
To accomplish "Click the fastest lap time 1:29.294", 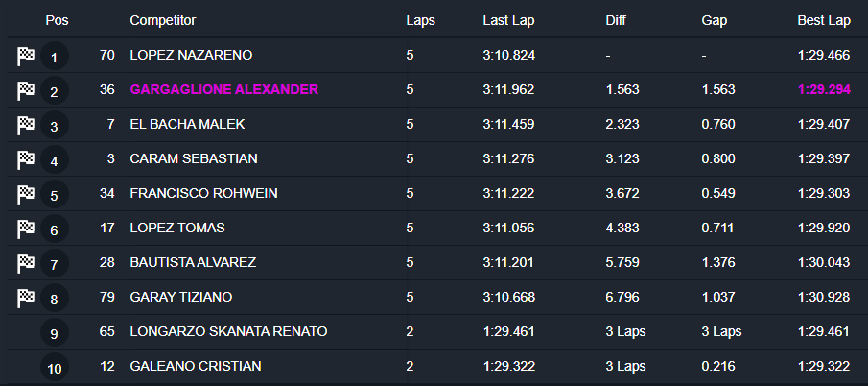I will [824, 90].
